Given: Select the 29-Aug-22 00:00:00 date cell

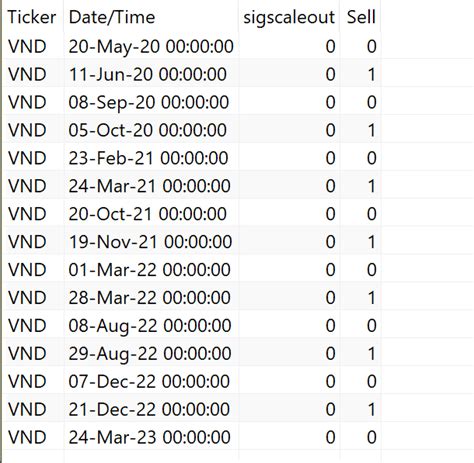Looking at the screenshot, I should click(x=150, y=354).
